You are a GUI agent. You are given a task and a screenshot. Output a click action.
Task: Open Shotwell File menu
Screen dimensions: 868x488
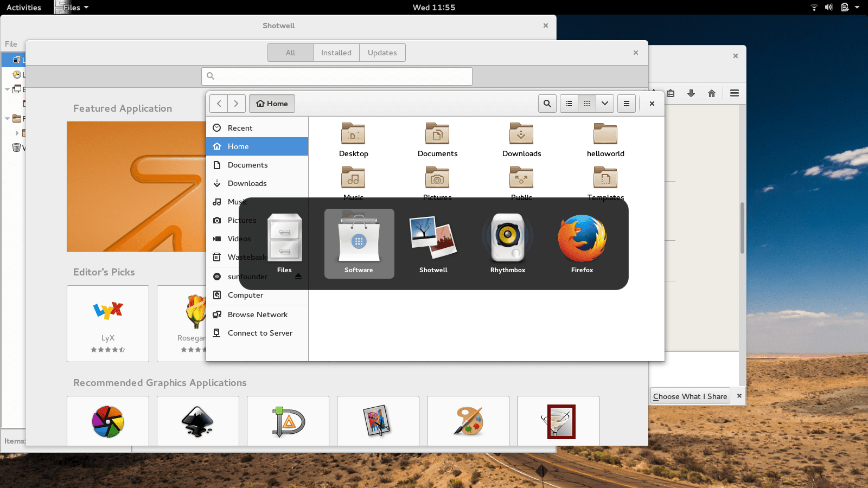11,44
